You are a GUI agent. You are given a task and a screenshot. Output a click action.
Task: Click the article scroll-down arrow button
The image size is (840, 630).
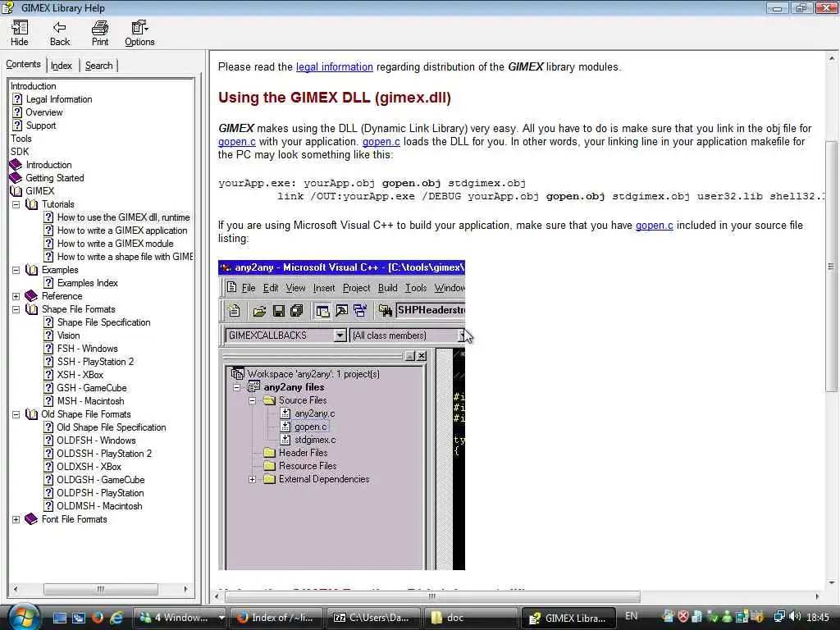pyautogui.click(x=832, y=583)
